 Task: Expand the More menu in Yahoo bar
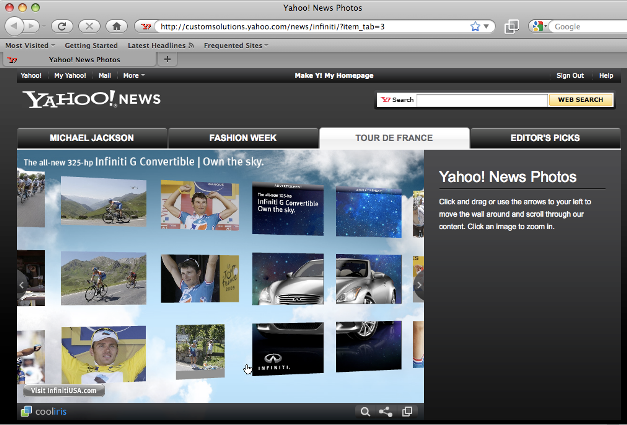point(133,75)
